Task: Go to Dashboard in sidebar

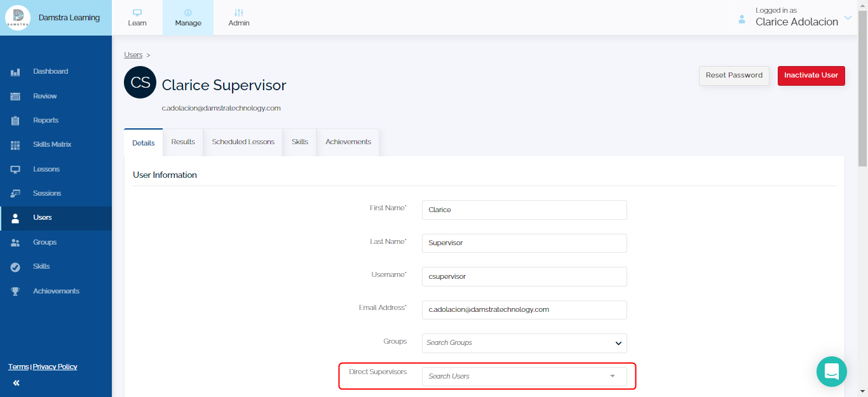Action: 56,72
